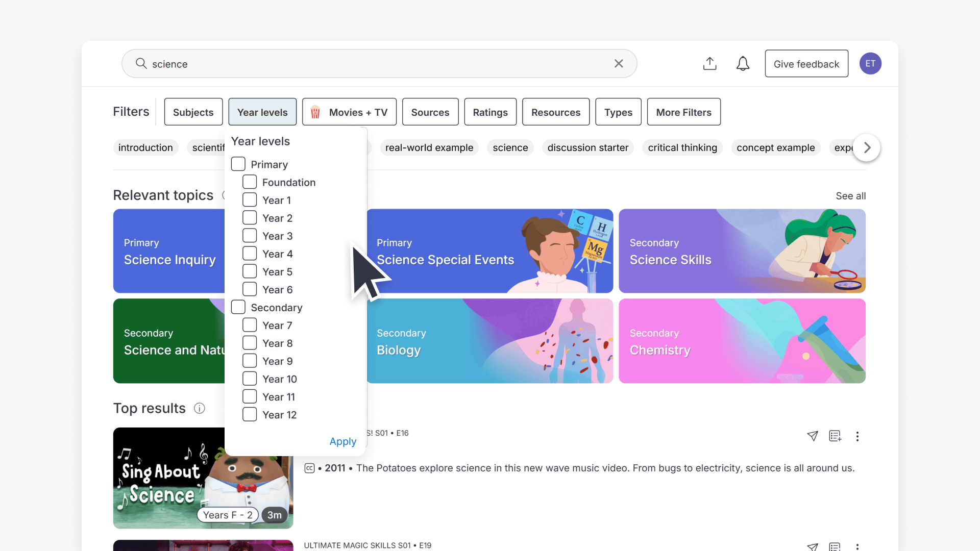This screenshot has width=980, height=551.
Task: Open the Secondary Chemistry topic card
Action: coord(742,341)
